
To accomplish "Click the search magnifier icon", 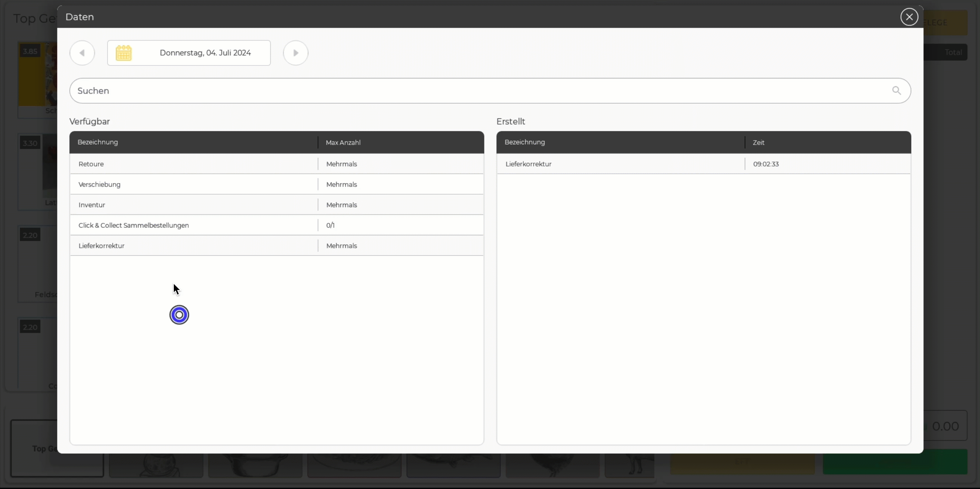I will point(897,91).
